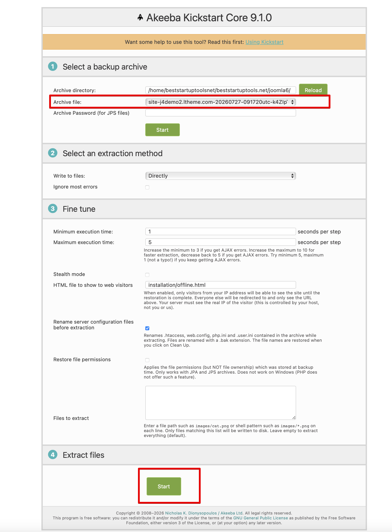Click Start under Select a backup archive
Viewport: 392px width, 532px height.
pyautogui.click(x=162, y=130)
